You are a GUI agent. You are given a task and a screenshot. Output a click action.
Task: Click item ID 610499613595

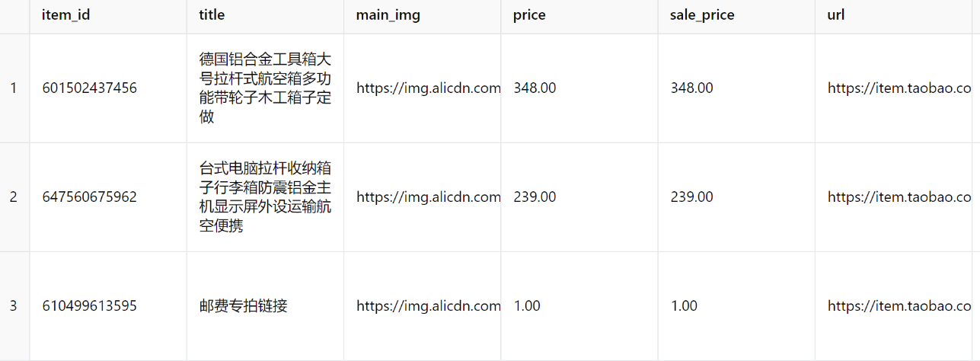coord(90,306)
